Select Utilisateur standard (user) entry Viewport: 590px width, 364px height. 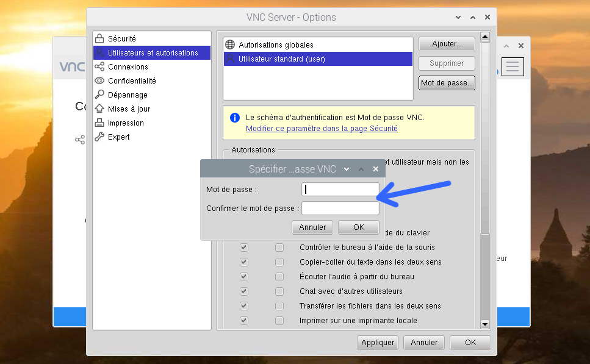318,59
